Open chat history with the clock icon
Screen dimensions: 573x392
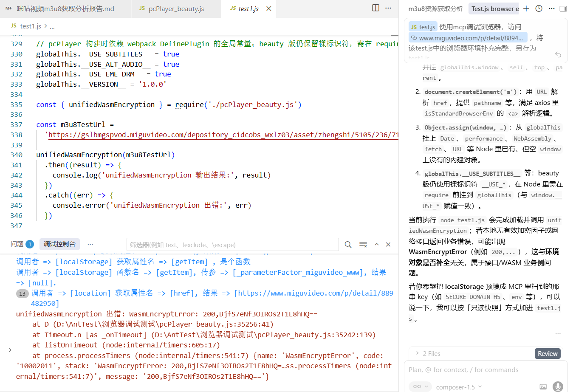[x=539, y=8]
